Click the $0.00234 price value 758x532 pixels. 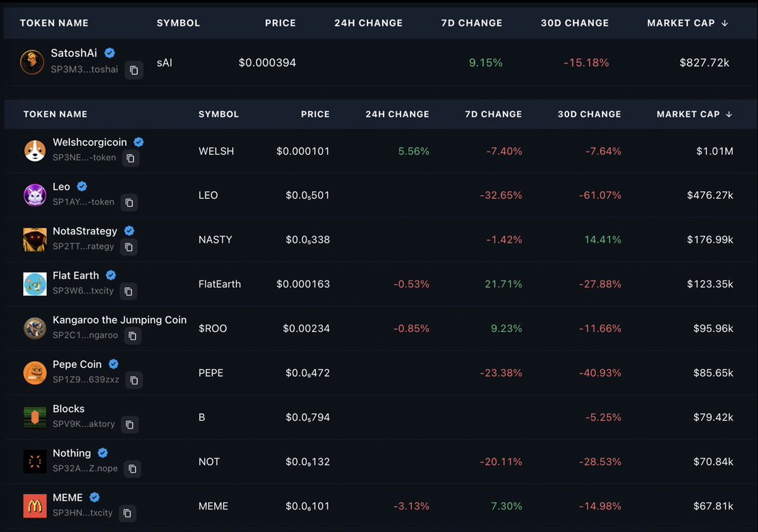306,329
